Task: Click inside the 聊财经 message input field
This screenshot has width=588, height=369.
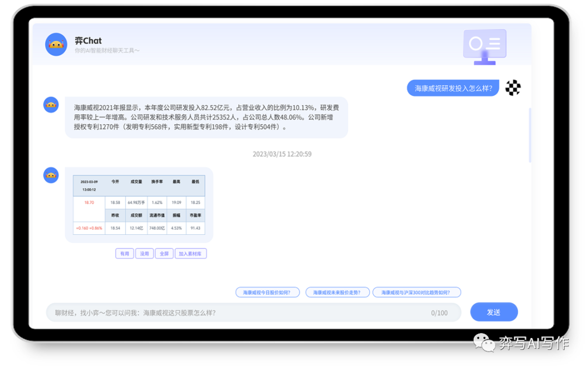Action: [x=218, y=312]
